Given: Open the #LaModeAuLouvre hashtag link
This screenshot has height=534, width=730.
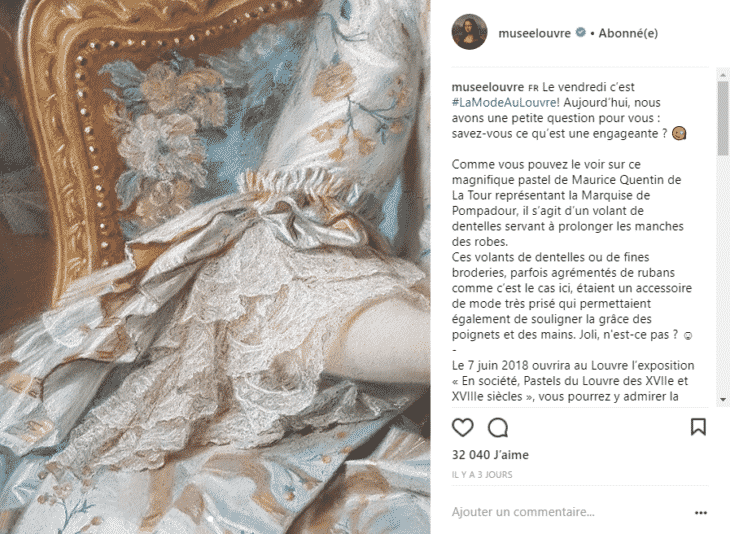Looking at the screenshot, I should [x=504, y=102].
